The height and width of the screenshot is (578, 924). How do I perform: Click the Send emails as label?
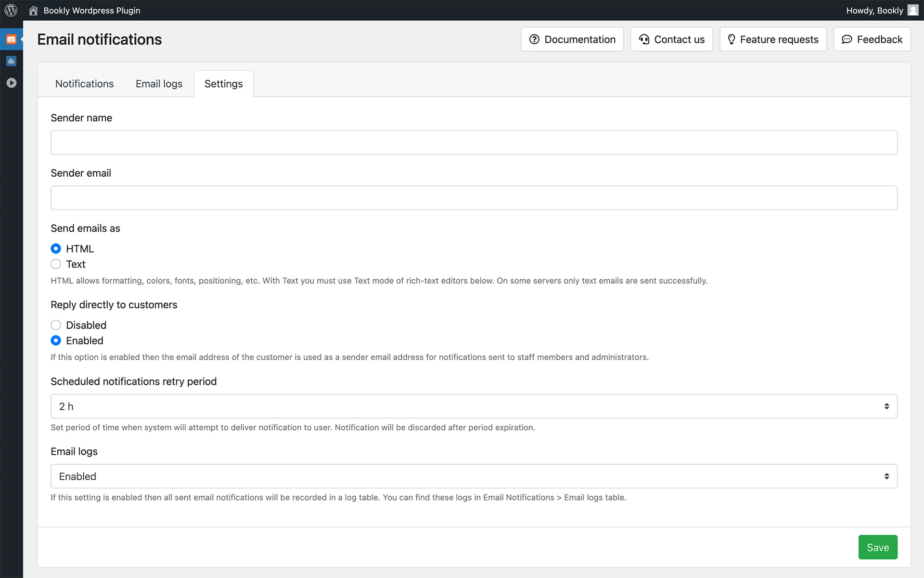[85, 228]
